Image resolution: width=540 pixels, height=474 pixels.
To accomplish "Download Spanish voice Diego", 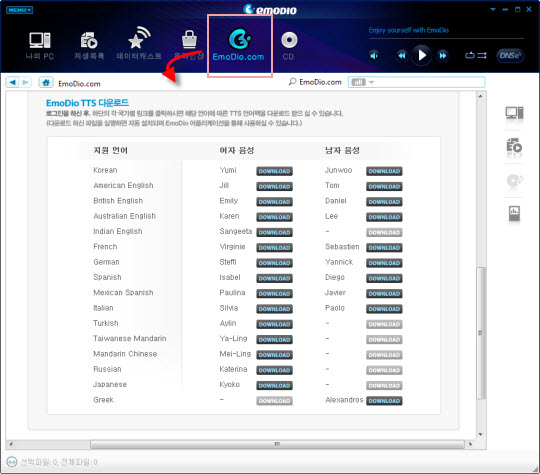I will (384, 278).
